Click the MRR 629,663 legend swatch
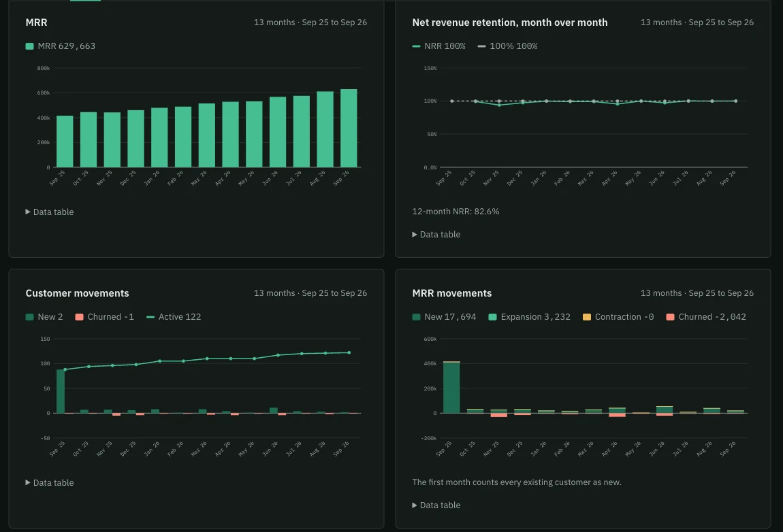Viewport: 783px width, 532px height. [29, 46]
